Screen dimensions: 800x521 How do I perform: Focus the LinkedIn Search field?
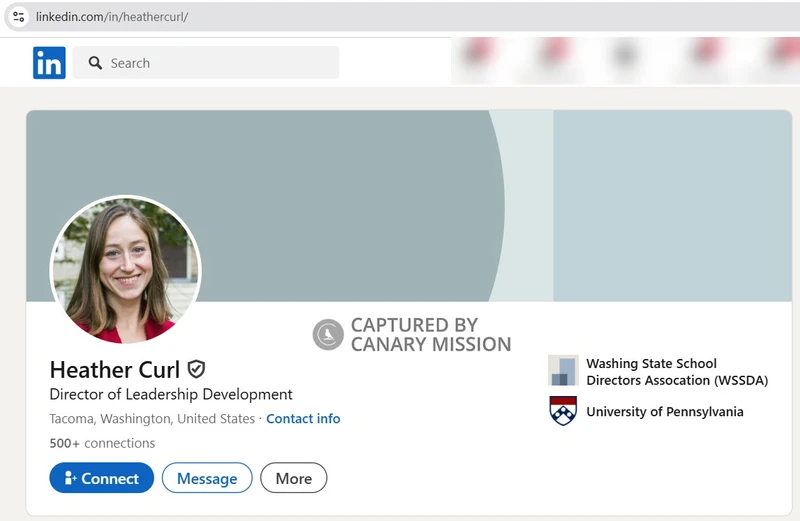(x=206, y=63)
